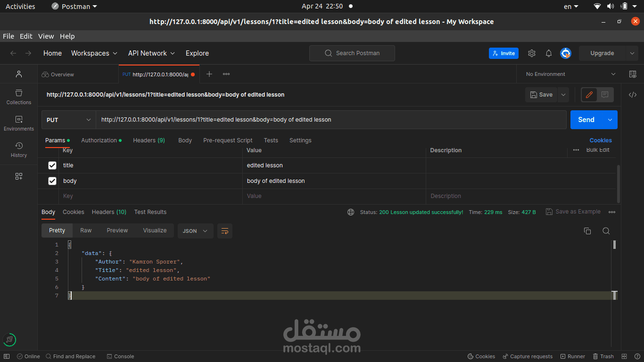Viewport: 644px width, 362px height.
Task: Open Find and Replace
Action: click(x=71, y=356)
